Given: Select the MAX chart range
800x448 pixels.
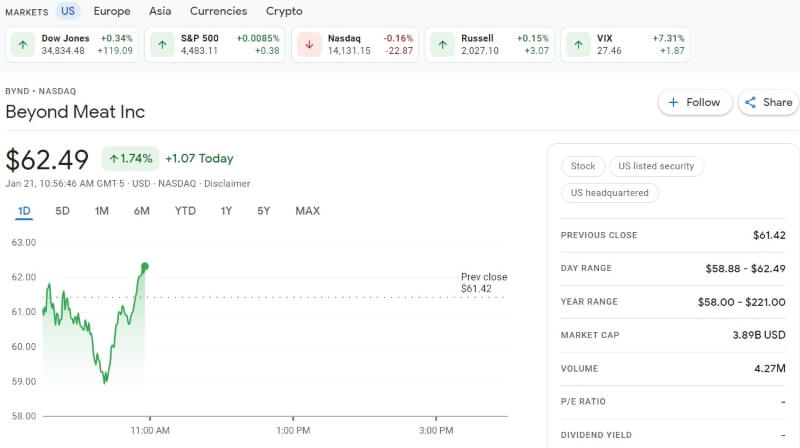Looking at the screenshot, I should (308, 211).
